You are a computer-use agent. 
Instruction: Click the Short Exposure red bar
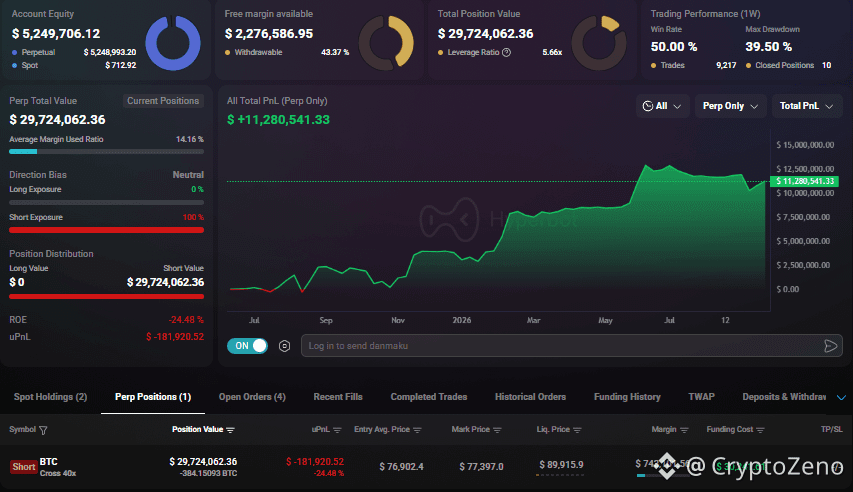point(107,230)
